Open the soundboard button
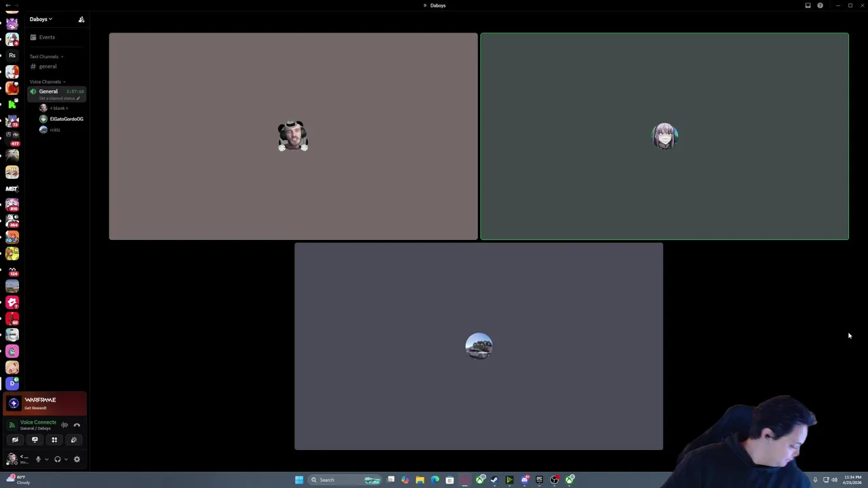Image resolution: width=868 pixels, height=488 pixels. tap(74, 440)
